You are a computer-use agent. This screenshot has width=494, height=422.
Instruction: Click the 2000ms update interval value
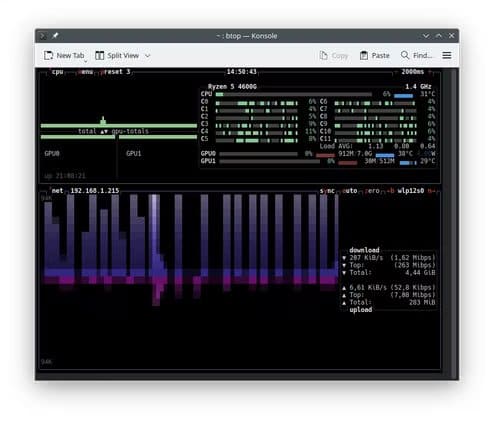coord(413,72)
